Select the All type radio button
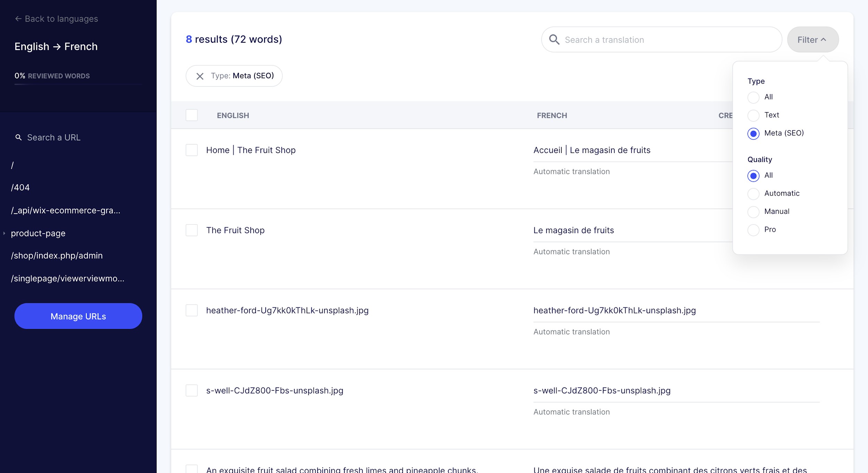 click(x=753, y=97)
